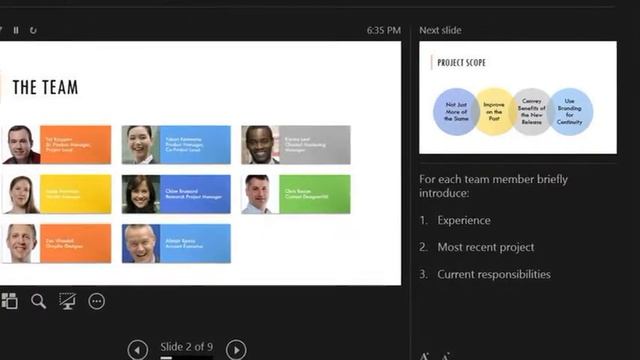Click the "Most recent project" note item
Image resolution: width=640 pixels, height=360 pixels.
(486, 247)
